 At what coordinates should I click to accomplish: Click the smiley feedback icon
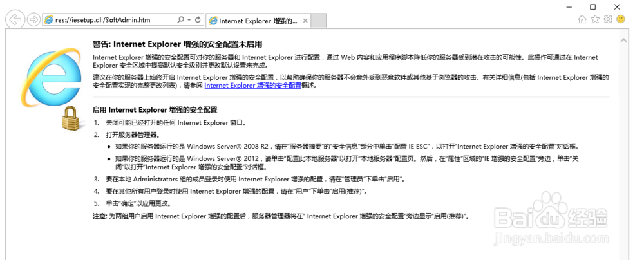point(621,19)
